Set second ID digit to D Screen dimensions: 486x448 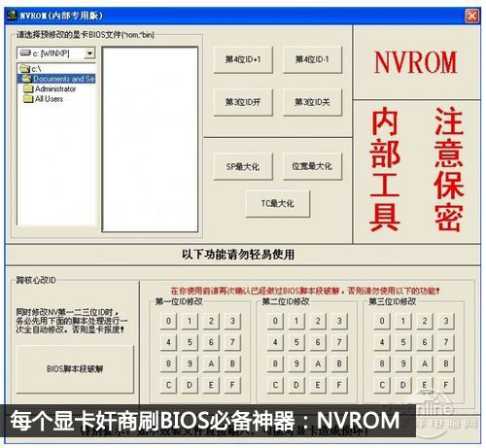[x=296, y=385]
